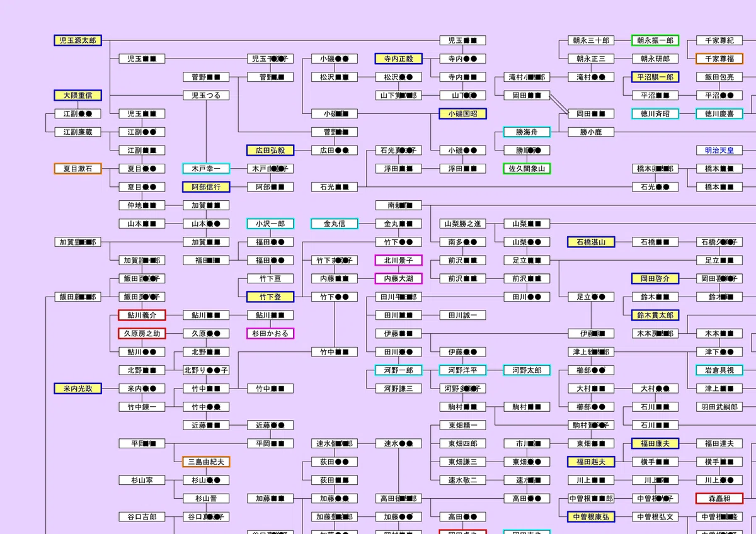Image resolution: width=756 pixels, height=534 pixels.
Task: Click the 広田弘毅 box
Action: tap(270, 151)
